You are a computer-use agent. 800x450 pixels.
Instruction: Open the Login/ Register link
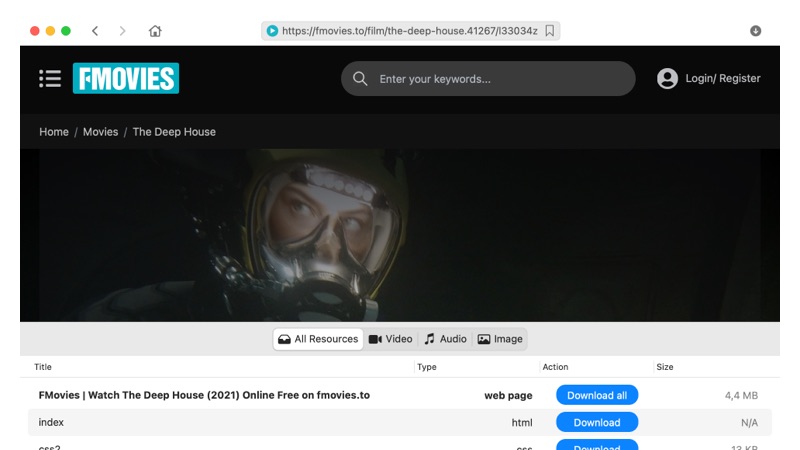(x=722, y=79)
